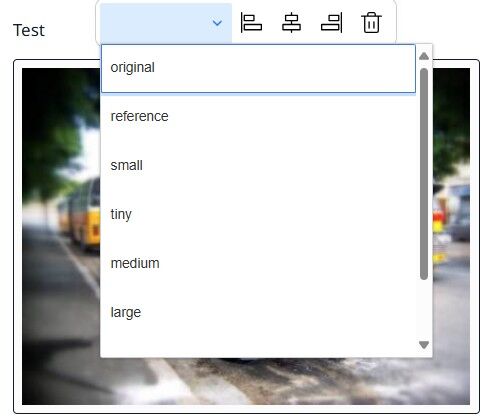Align the image to the left
This screenshot has height=418, width=486.
pos(251,23)
